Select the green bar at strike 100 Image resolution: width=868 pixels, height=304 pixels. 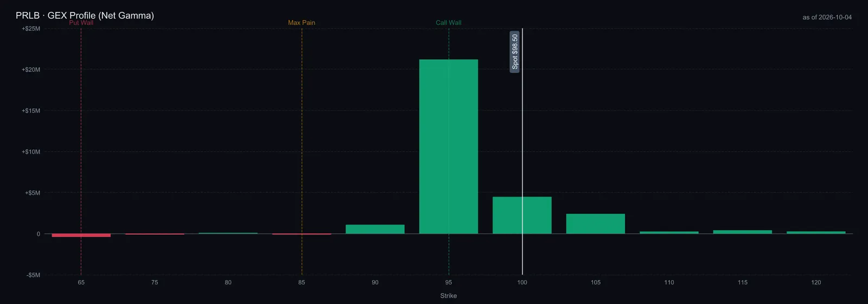522,216
